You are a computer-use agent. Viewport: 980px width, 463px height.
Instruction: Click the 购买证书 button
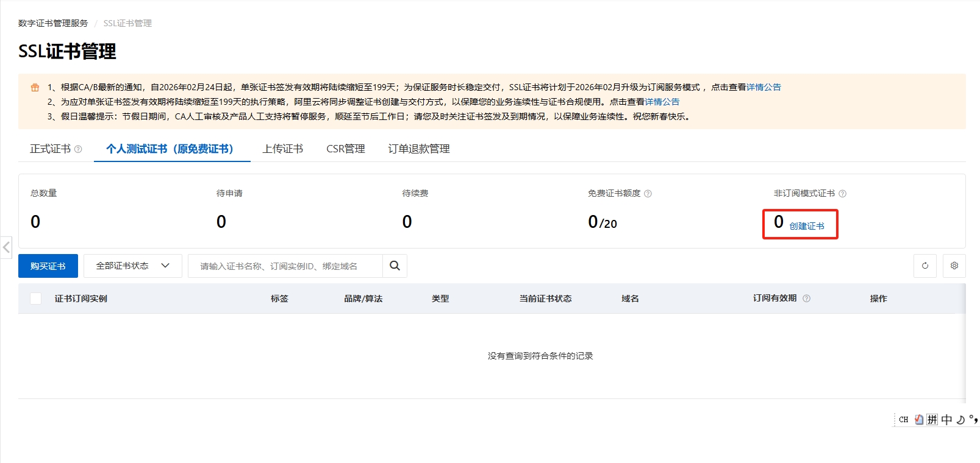click(48, 266)
